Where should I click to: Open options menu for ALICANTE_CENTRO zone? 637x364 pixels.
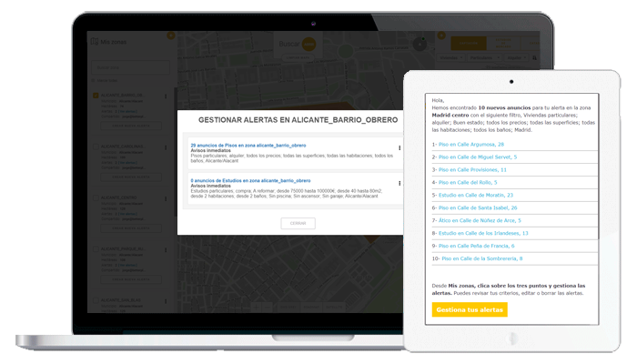click(x=166, y=199)
